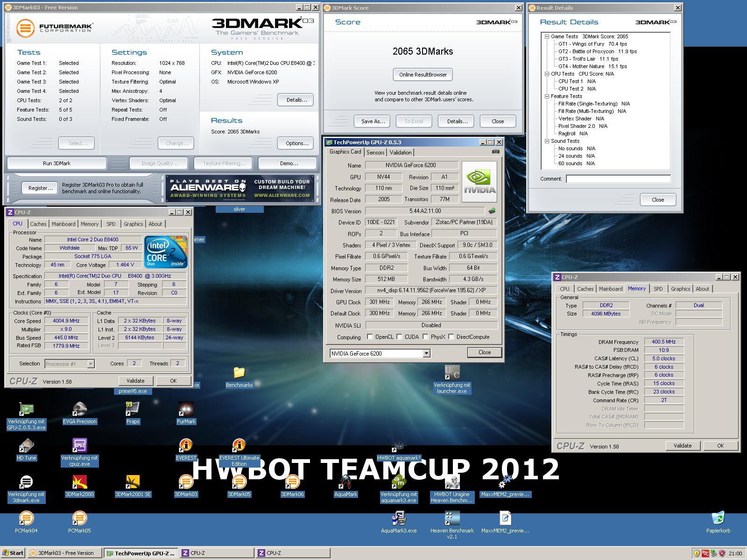Click the Start button on taskbar
Screen dimensions: 747x560
(13, 553)
